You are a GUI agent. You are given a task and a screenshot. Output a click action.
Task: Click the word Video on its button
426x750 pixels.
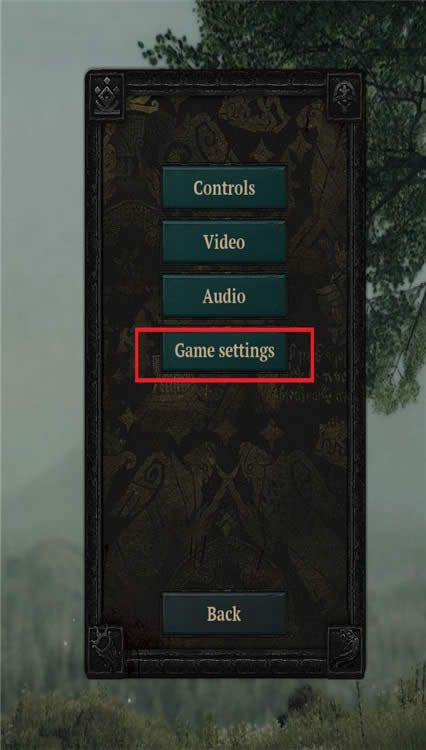[224, 242]
